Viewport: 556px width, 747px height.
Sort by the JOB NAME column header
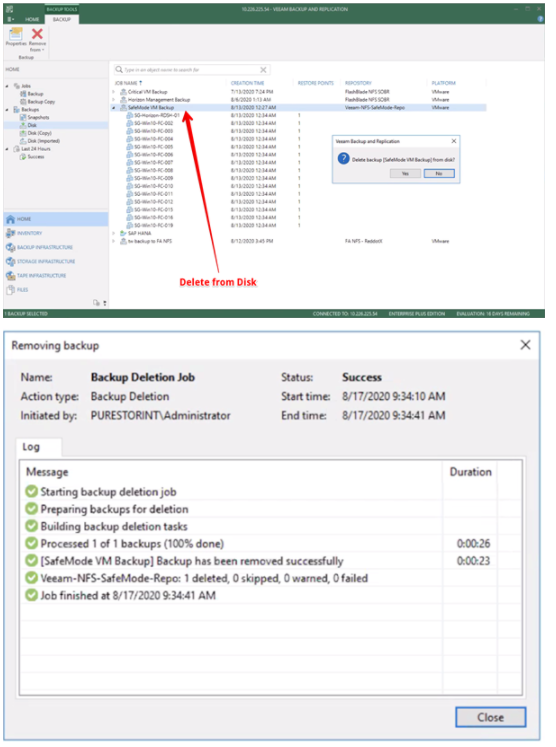(x=128, y=83)
